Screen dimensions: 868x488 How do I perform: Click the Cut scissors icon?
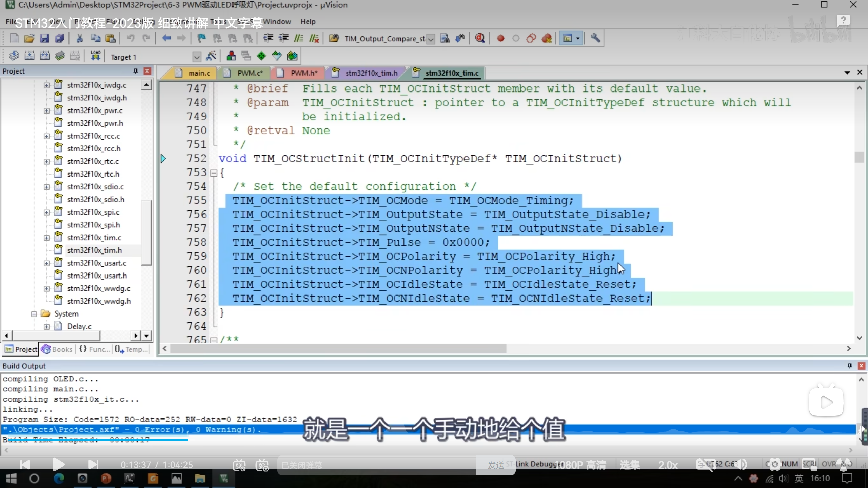tap(80, 38)
